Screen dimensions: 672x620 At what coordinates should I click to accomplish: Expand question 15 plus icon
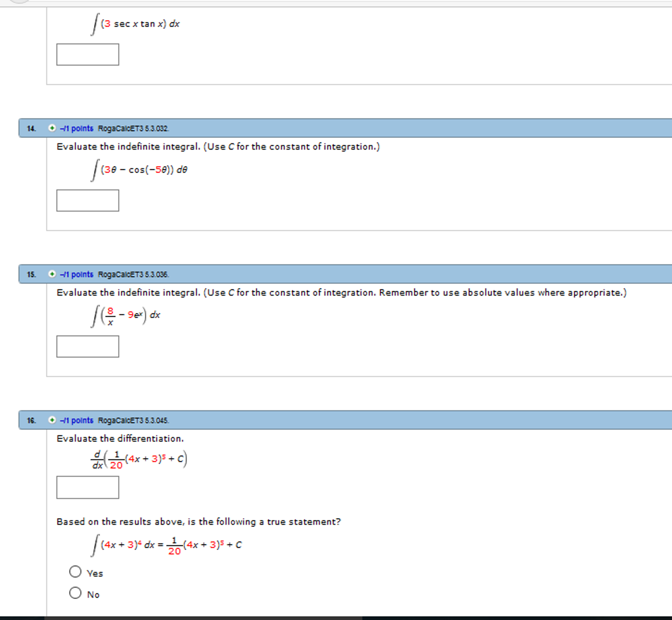coord(52,274)
